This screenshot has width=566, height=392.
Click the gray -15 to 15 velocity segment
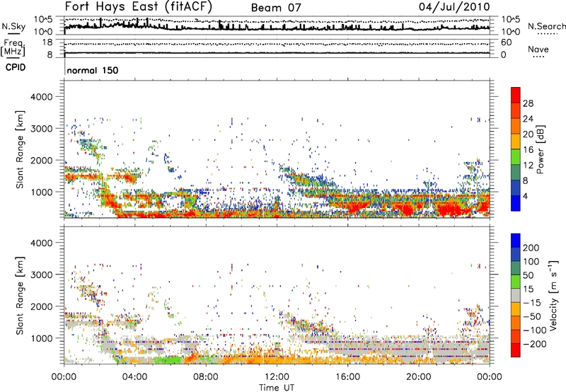[516, 295]
